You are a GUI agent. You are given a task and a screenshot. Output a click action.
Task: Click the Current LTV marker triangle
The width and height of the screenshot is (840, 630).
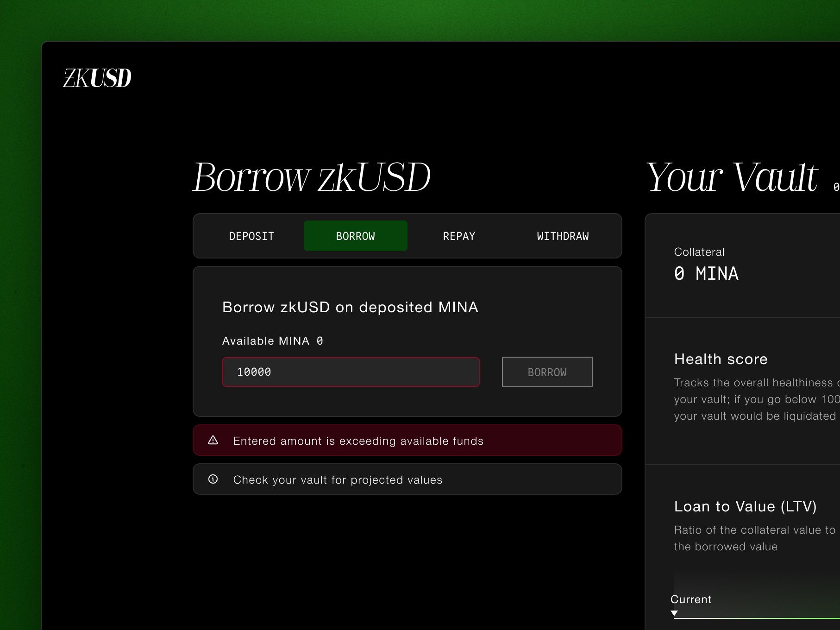pyautogui.click(x=674, y=613)
